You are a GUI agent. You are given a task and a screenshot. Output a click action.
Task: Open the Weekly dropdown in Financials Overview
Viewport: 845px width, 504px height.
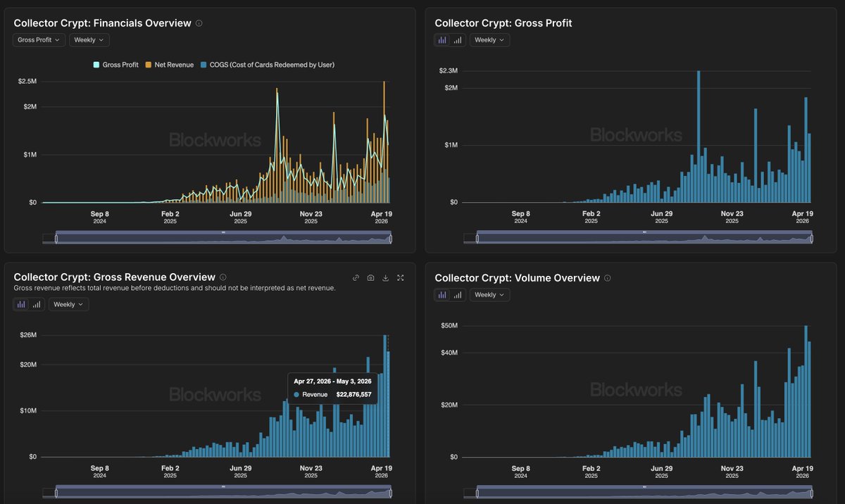tap(89, 40)
